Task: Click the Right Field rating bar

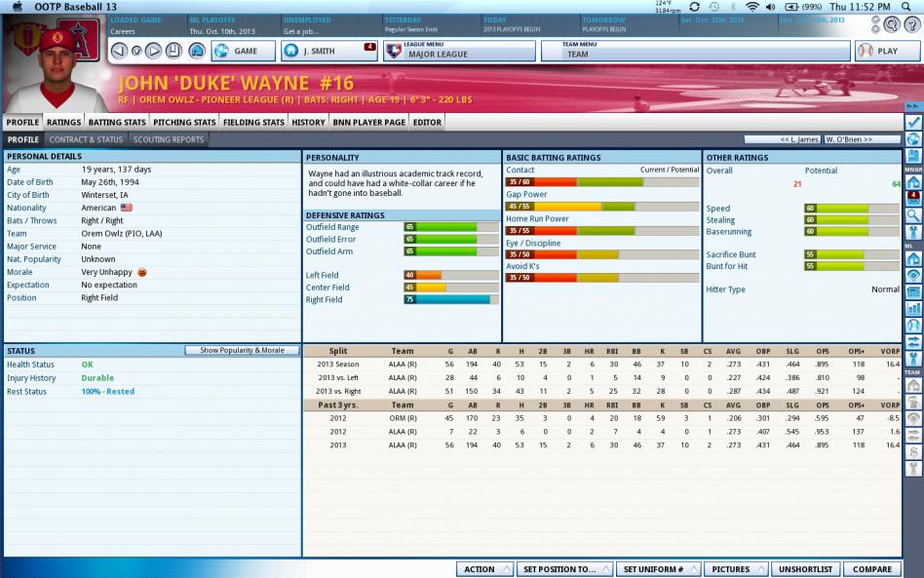Action: [451, 299]
